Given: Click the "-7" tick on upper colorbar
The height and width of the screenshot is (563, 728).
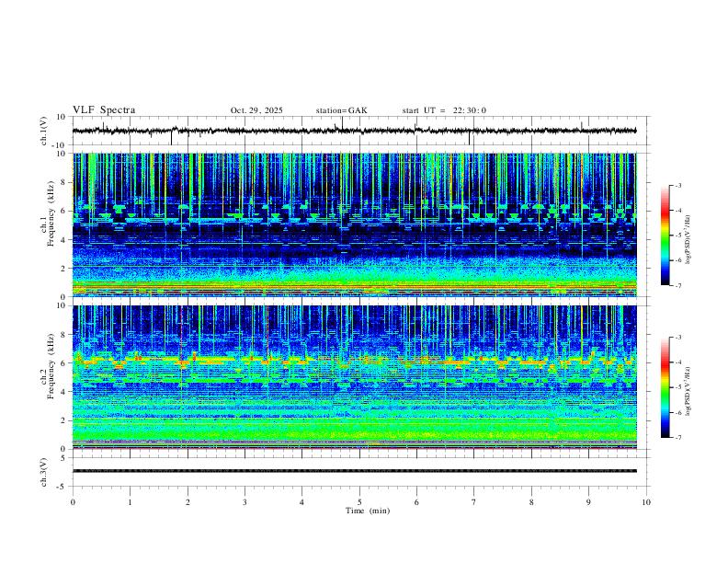Looking at the screenshot, I should pyautogui.click(x=678, y=285).
